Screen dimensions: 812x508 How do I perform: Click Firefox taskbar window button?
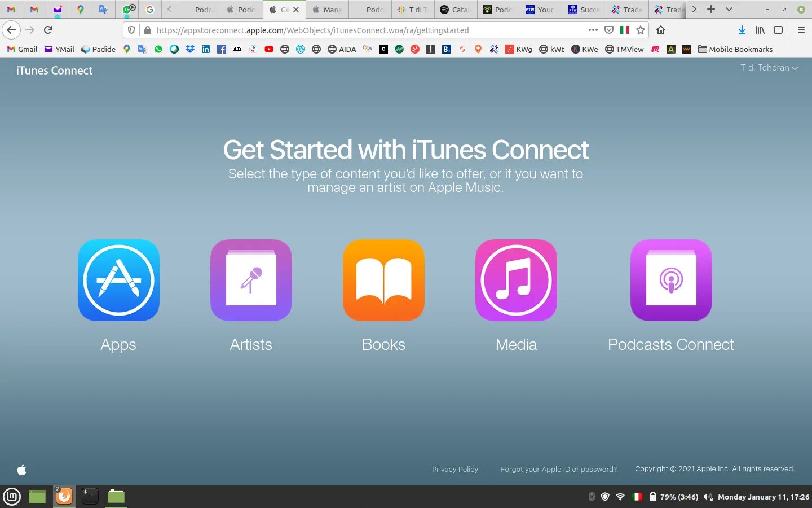[x=64, y=496]
